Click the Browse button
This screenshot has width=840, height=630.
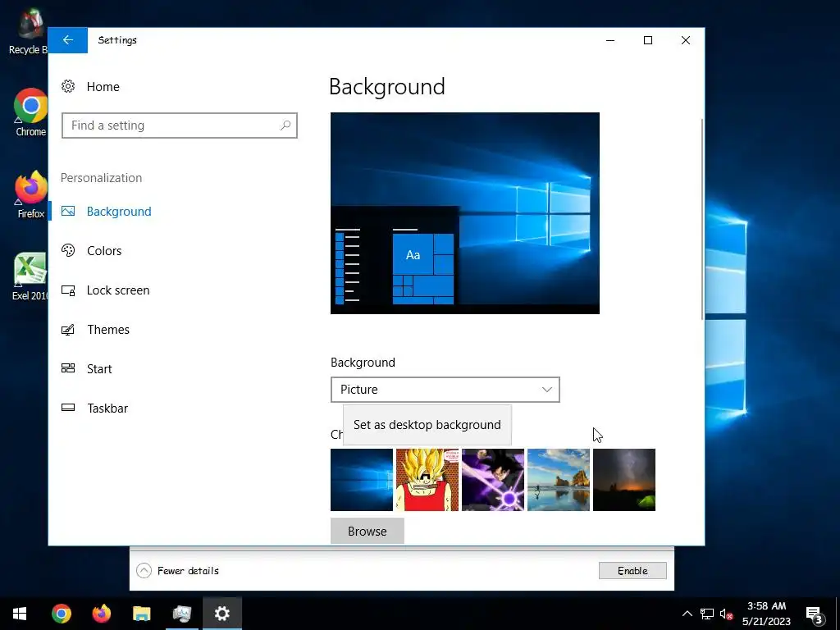click(367, 531)
